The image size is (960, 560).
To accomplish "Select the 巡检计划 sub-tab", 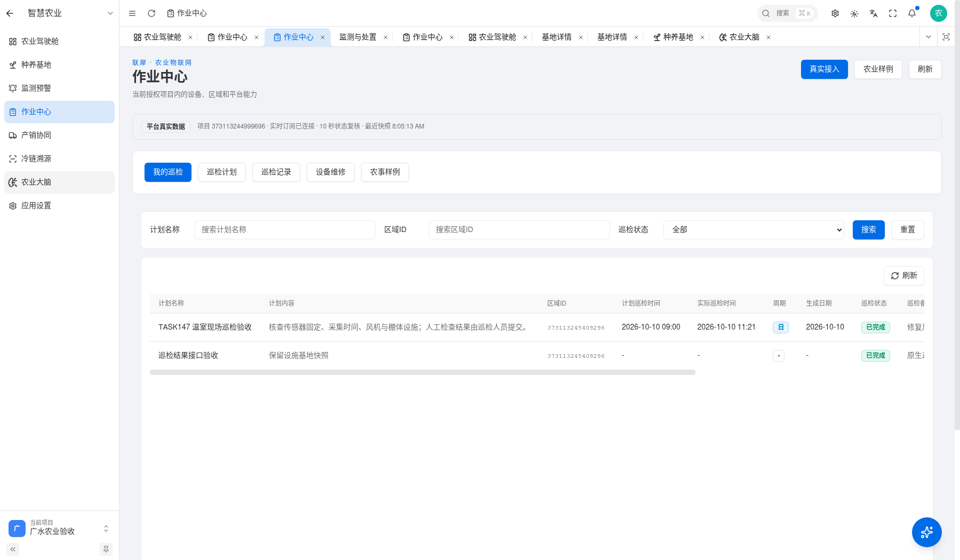I will pyautogui.click(x=222, y=172).
